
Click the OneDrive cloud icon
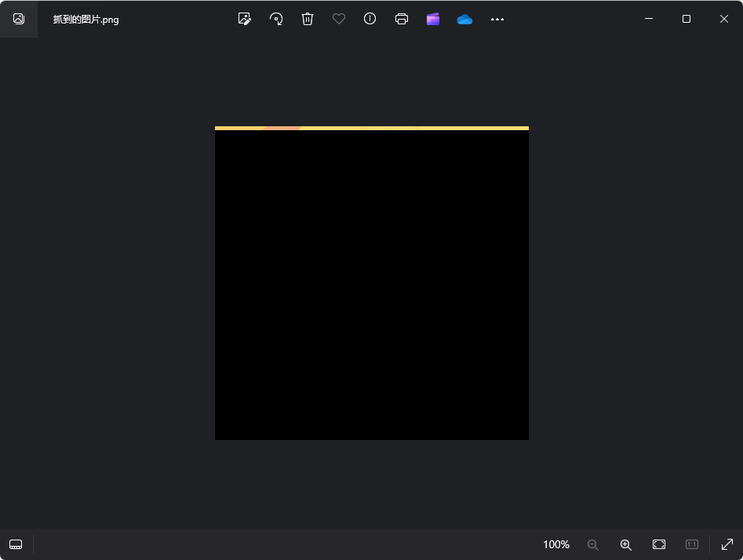464,19
